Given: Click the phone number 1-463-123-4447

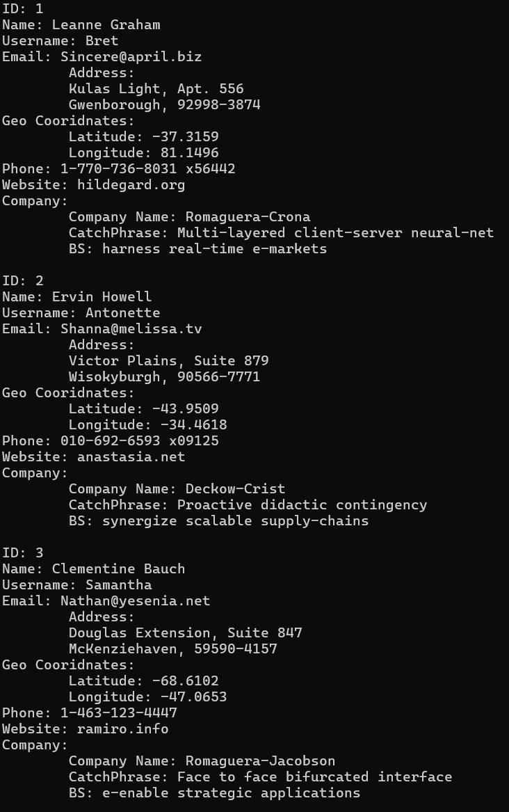Looking at the screenshot, I should (118, 713).
